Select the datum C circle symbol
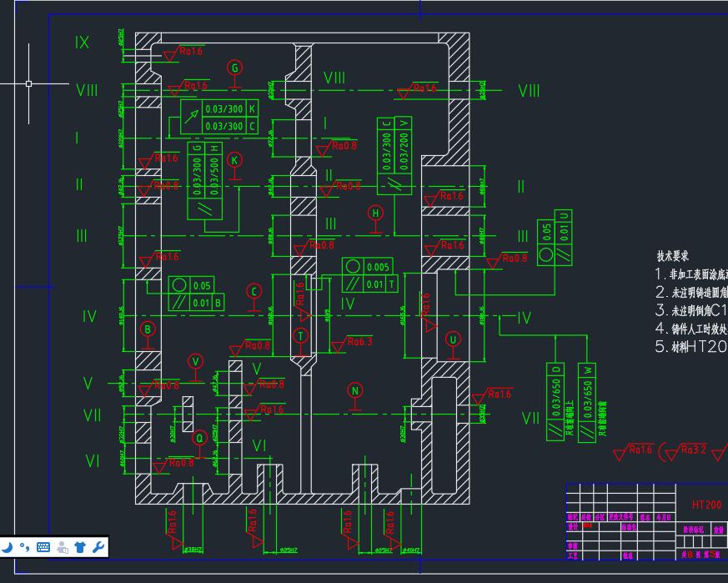The height and width of the screenshot is (583, 728). click(254, 291)
